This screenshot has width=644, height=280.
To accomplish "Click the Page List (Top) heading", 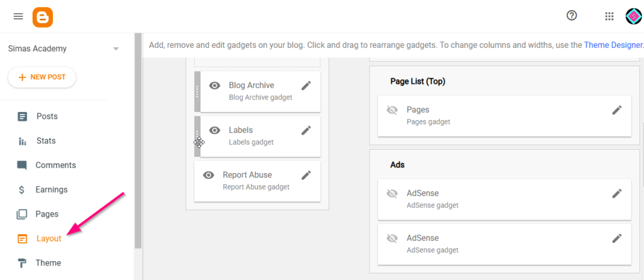I will [x=418, y=81].
